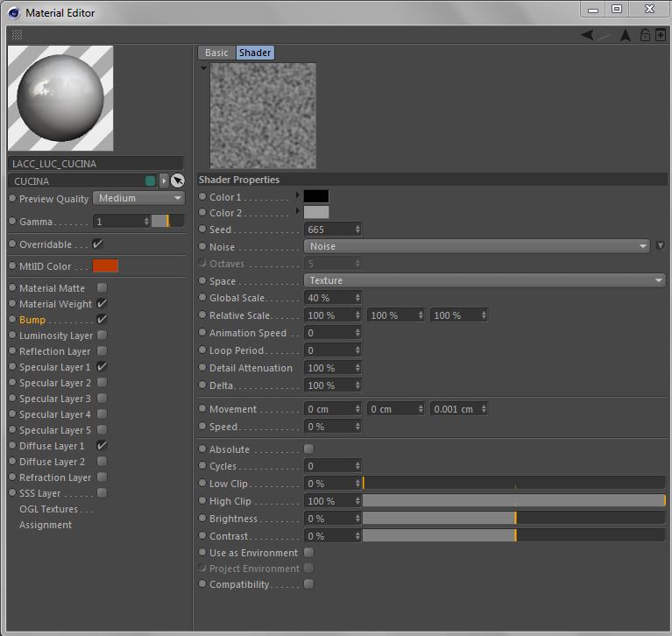Select the Shader tab
The width and height of the screenshot is (672, 636).
pos(255,53)
